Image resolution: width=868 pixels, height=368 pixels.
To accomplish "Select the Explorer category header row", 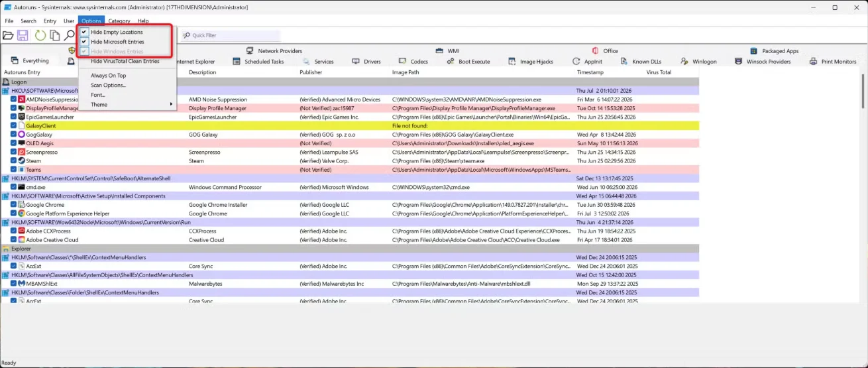I will [x=349, y=249].
